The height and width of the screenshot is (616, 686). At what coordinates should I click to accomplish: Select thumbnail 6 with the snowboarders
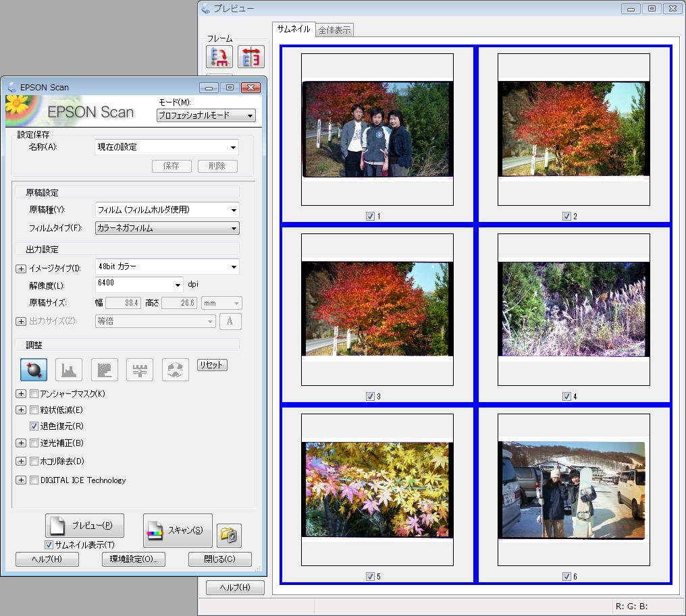click(x=573, y=490)
